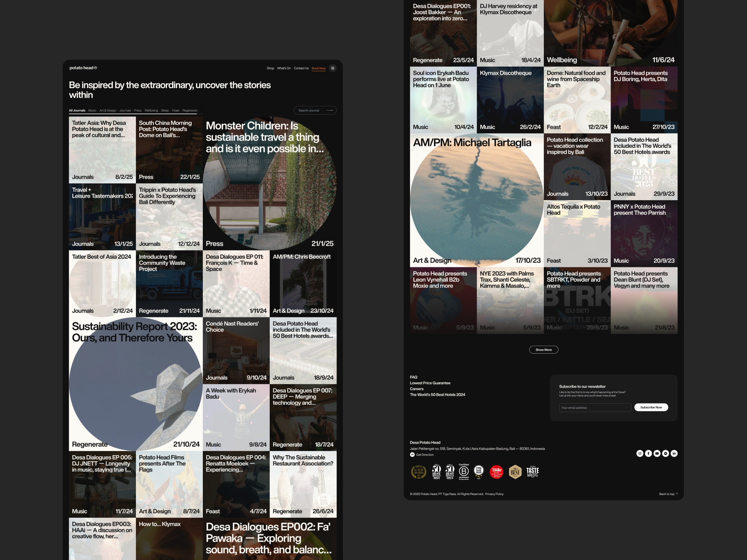The image size is (747, 560).
Task: Open the Monster Children sustainable travel article
Action: [x=270, y=183]
